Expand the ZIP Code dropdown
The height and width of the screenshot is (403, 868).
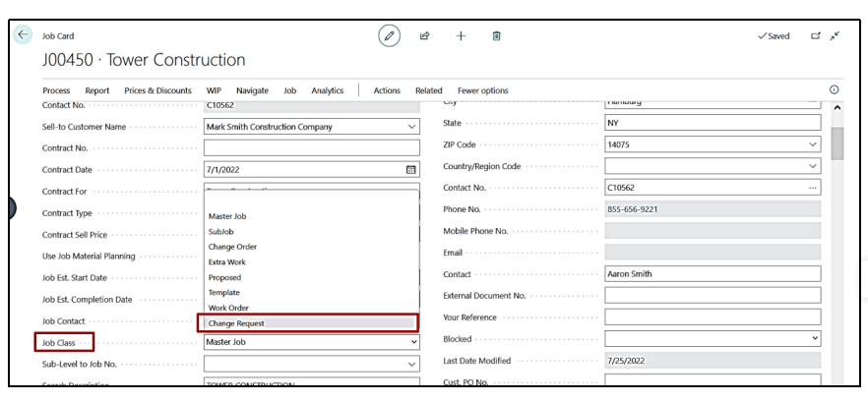[812, 144]
